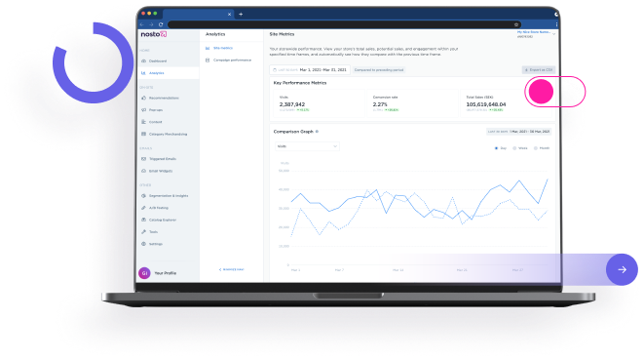Image resolution: width=644 pixels, height=360 pixels.
Task: Click the Conversion rate metric card
Action: pyautogui.click(x=411, y=103)
